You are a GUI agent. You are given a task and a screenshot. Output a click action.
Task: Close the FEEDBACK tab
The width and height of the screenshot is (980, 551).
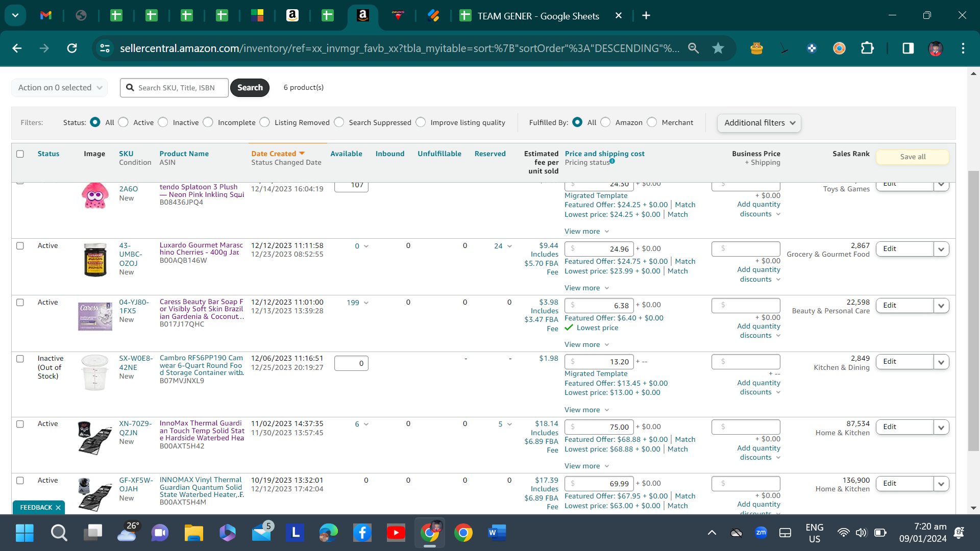pyautogui.click(x=58, y=508)
